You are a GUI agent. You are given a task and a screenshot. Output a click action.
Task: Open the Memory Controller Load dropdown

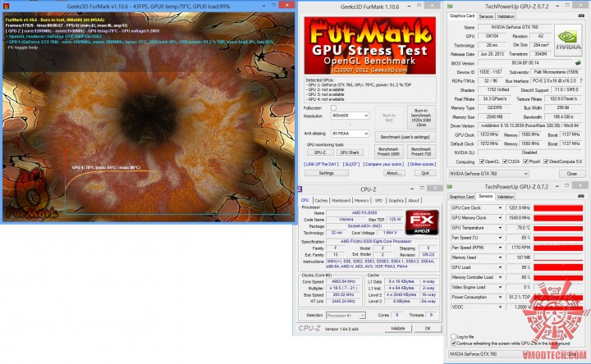500,277
